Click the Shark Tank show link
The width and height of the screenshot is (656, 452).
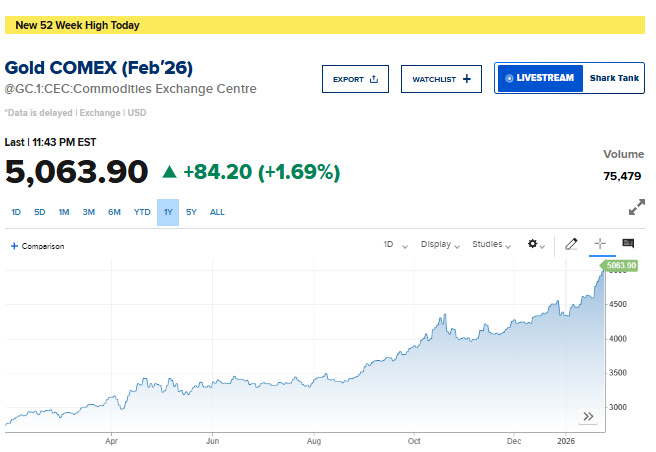615,78
